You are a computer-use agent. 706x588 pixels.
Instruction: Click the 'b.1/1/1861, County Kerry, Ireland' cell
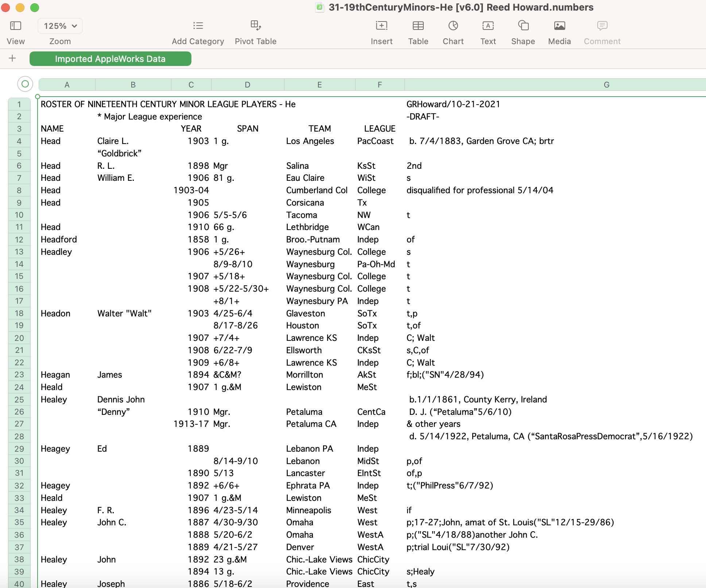478,400
